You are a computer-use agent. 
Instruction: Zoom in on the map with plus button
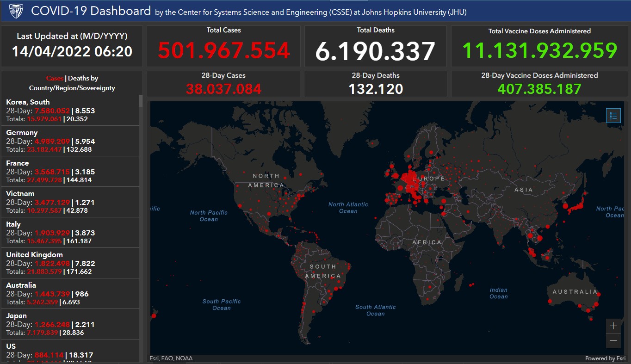[x=613, y=326]
